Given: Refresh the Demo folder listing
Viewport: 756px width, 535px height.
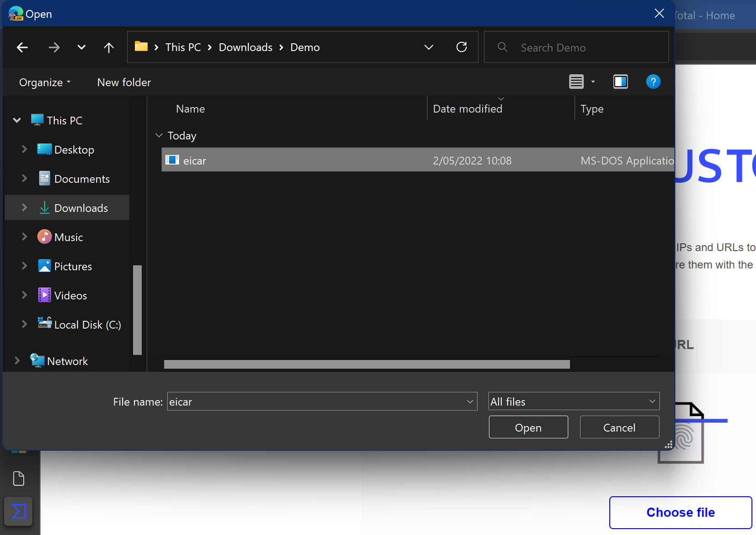Looking at the screenshot, I should tap(462, 47).
